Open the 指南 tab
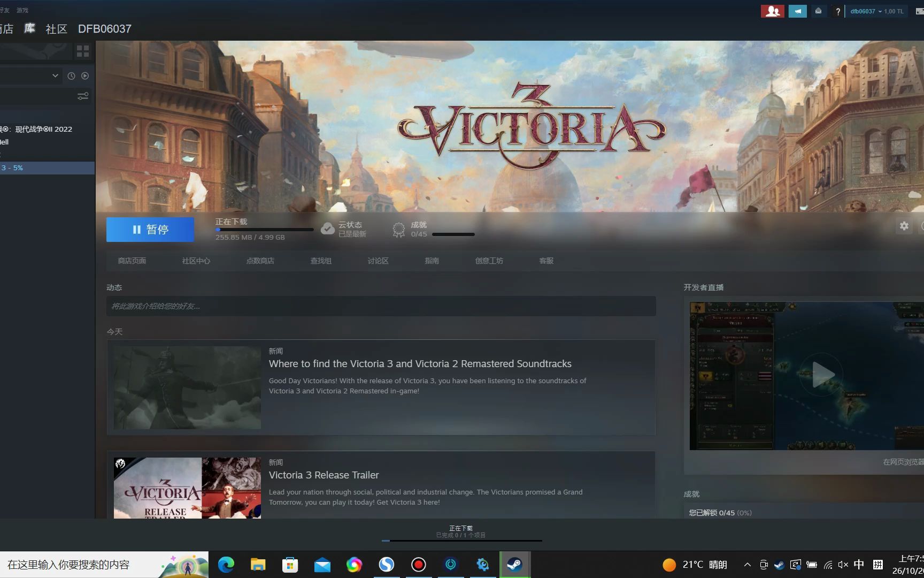924x578 pixels. [x=432, y=261]
